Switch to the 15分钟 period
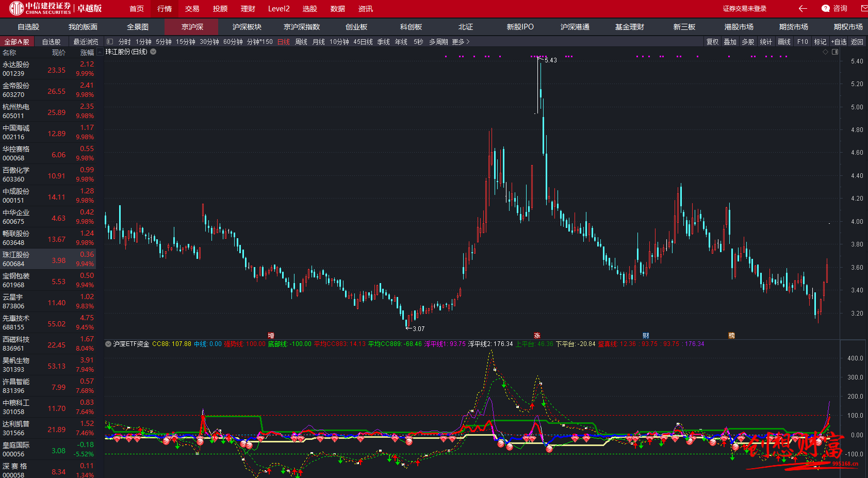Screen dimensions: 868x478 tap(186, 42)
